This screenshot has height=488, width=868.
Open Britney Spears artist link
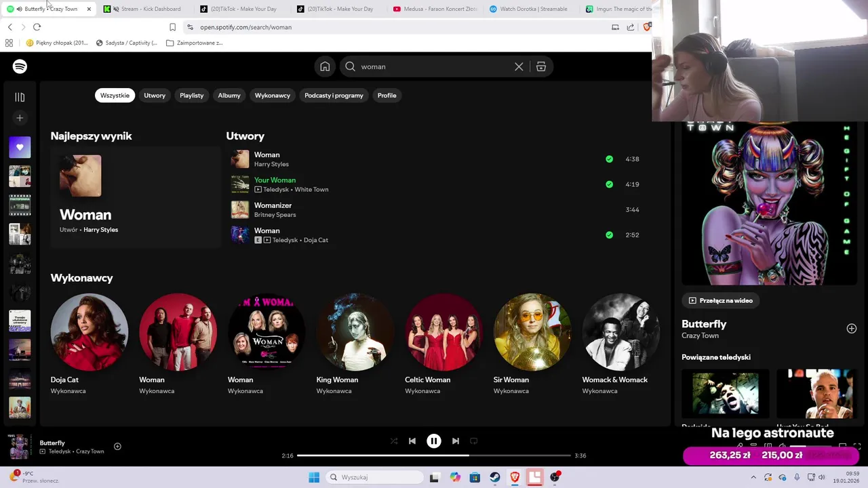pos(275,215)
